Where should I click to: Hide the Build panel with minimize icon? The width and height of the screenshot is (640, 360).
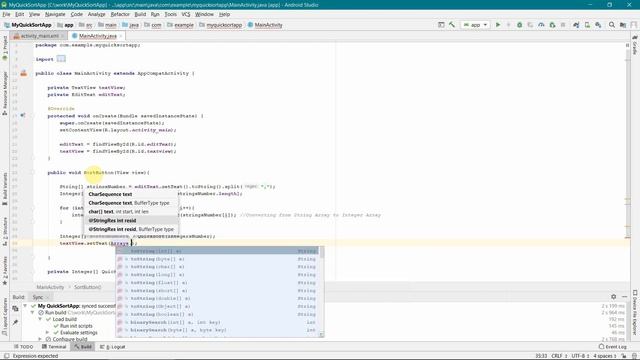[624, 297]
